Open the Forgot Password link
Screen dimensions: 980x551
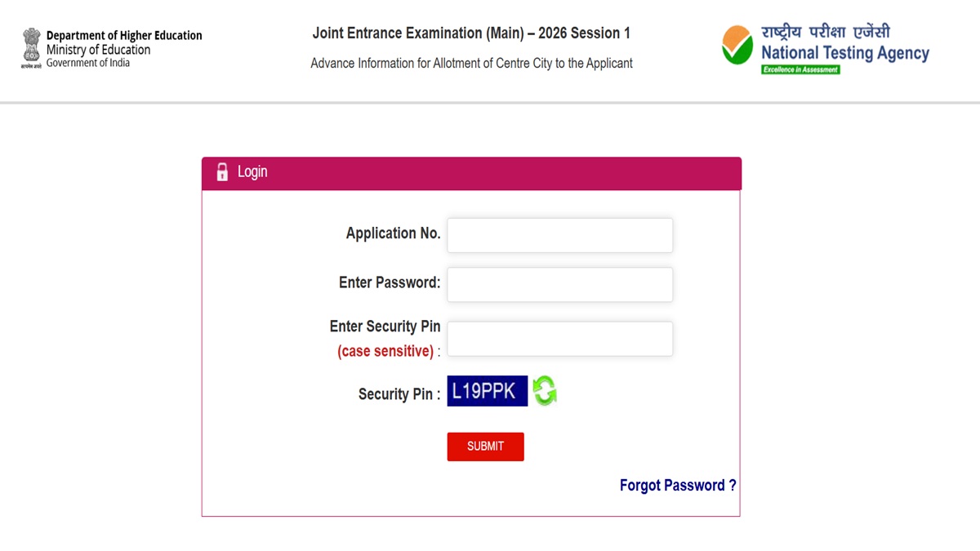(677, 485)
